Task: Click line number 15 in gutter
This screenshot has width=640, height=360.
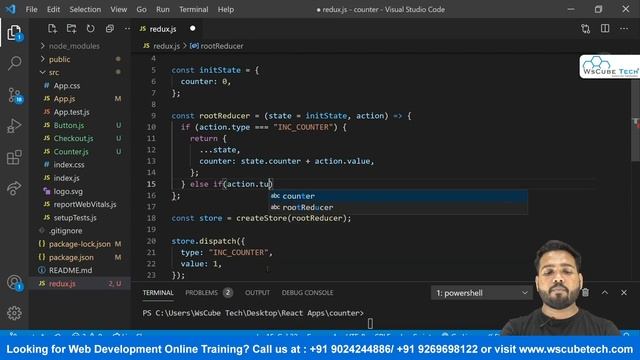Action: click(151, 184)
